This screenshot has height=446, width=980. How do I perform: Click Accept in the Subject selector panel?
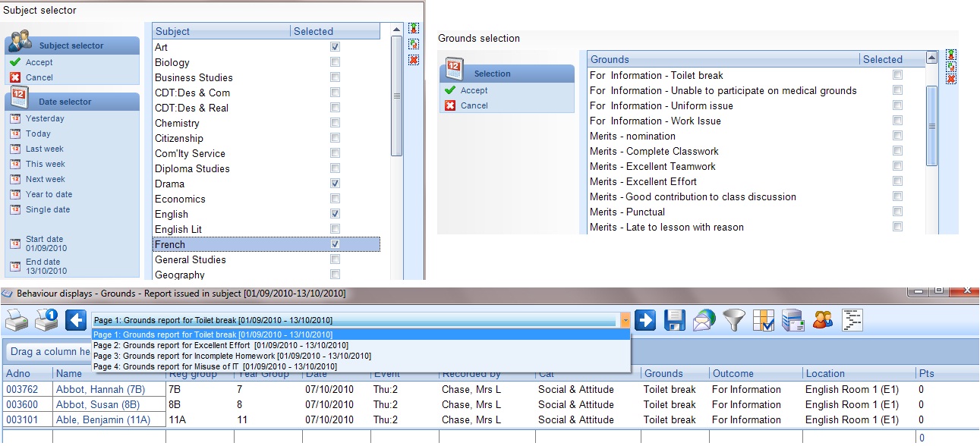(39, 62)
